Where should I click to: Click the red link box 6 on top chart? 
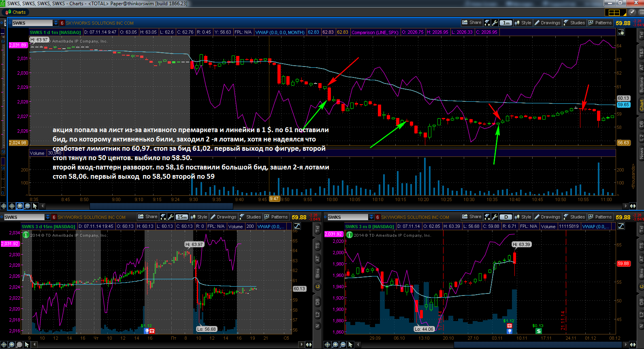coord(62,23)
